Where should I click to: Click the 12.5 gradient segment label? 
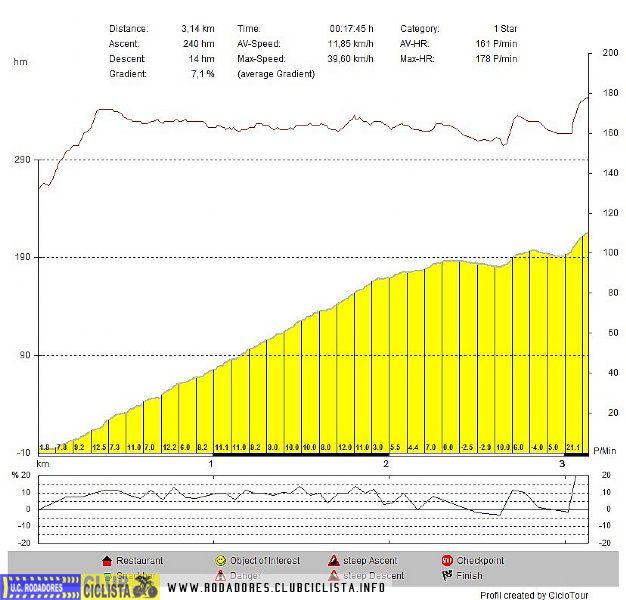click(x=98, y=447)
